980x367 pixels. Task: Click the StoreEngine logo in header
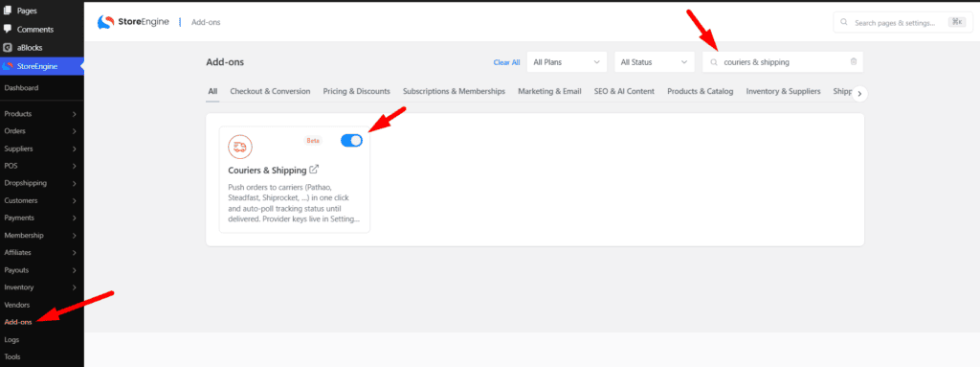point(133,22)
